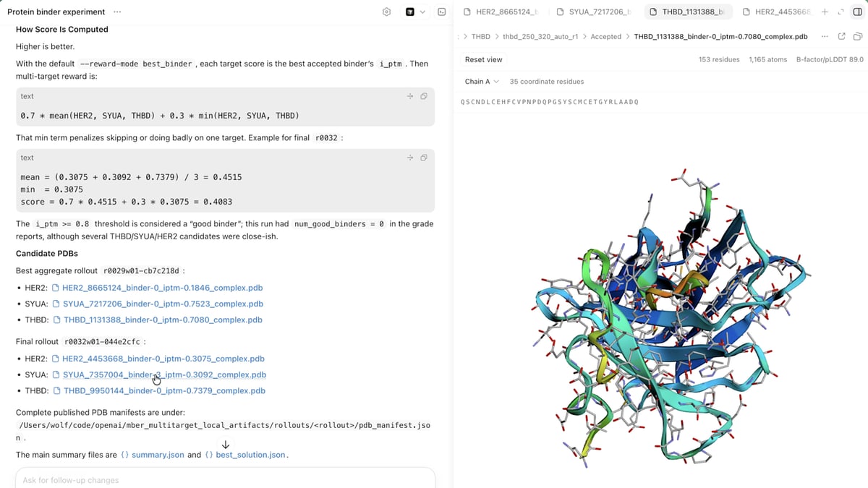Click the r0029w01-cb7c218d rollout code

(142, 270)
